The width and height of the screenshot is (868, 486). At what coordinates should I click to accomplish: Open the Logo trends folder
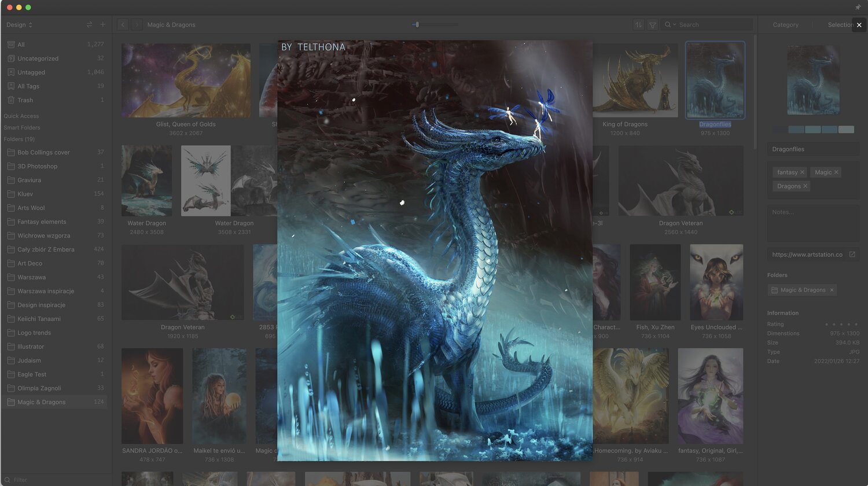tap(54, 333)
